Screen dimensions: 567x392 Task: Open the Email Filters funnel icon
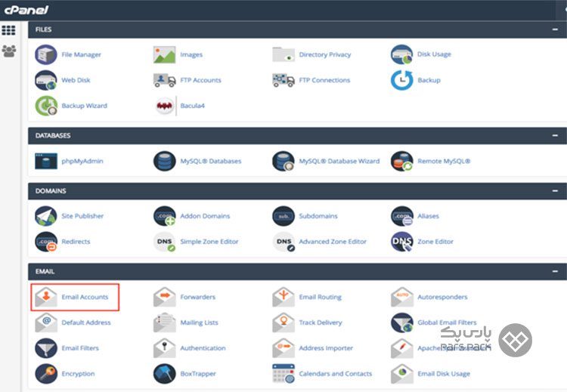(46, 348)
